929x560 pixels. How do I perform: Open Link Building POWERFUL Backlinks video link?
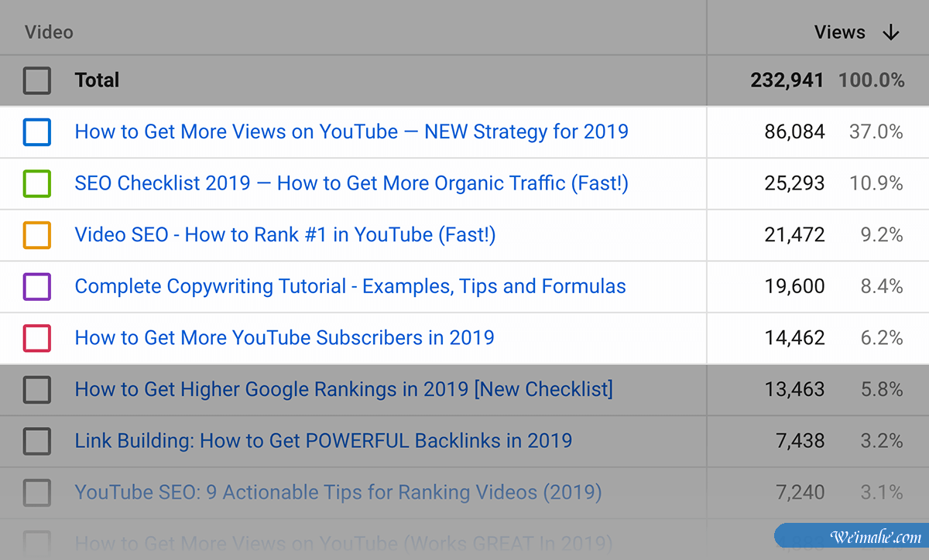pyautogui.click(x=323, y=441)
